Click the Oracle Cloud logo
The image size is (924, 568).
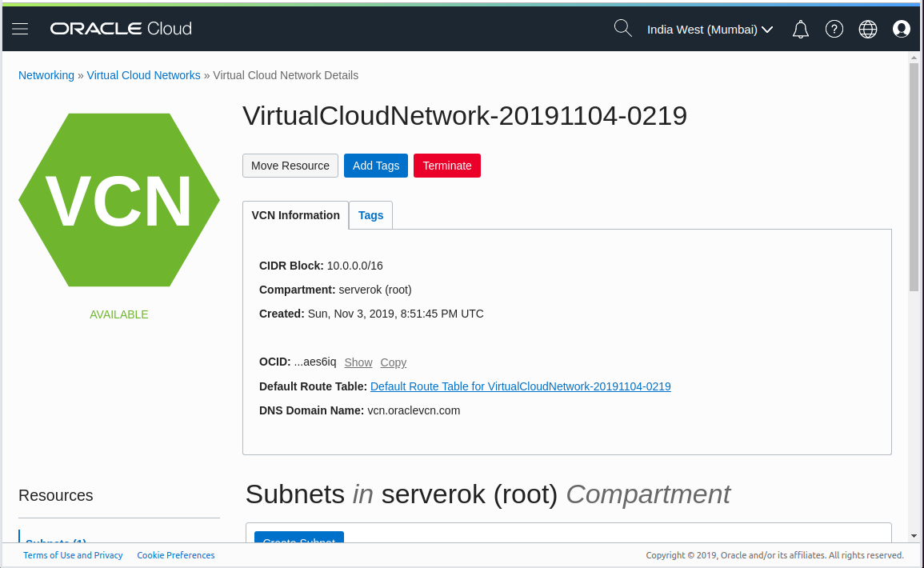tap(121, 29)
